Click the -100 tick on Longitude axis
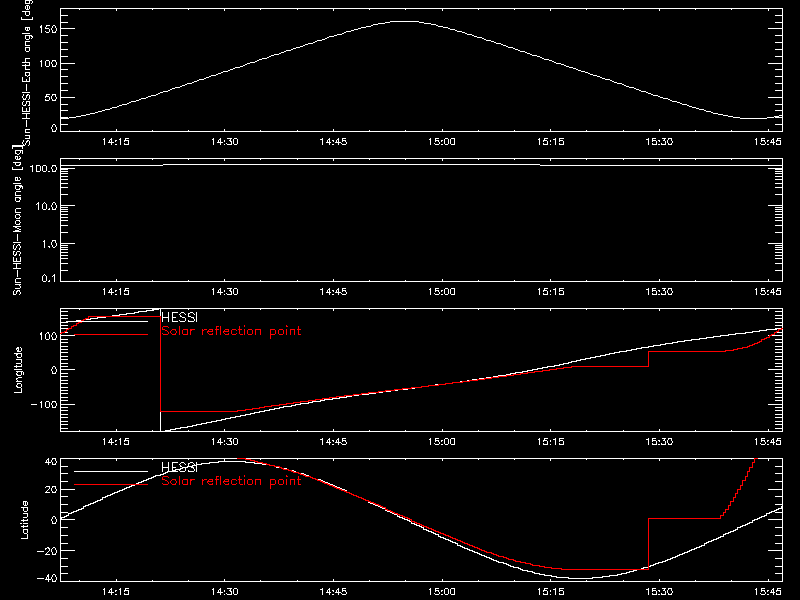800x600 pixels. click(43, 405)
